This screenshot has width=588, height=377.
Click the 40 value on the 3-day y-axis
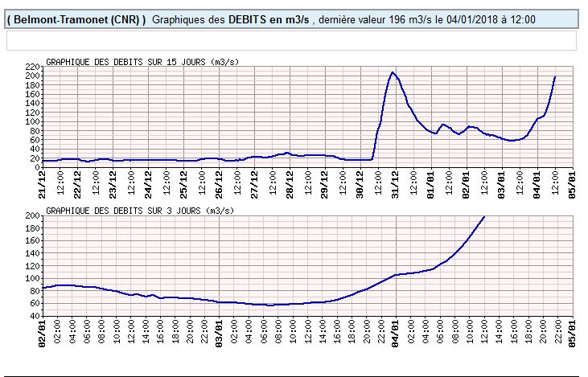tap(35, 316)
